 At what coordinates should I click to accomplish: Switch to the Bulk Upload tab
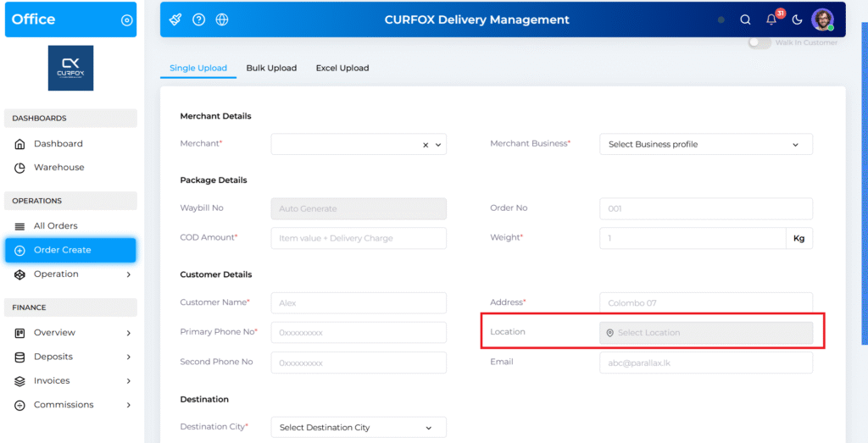(271, 68)
